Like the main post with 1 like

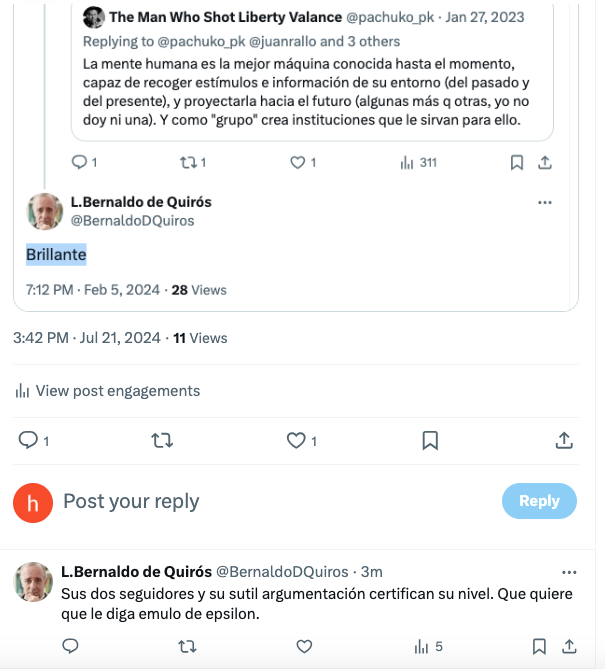coord(296,440)
